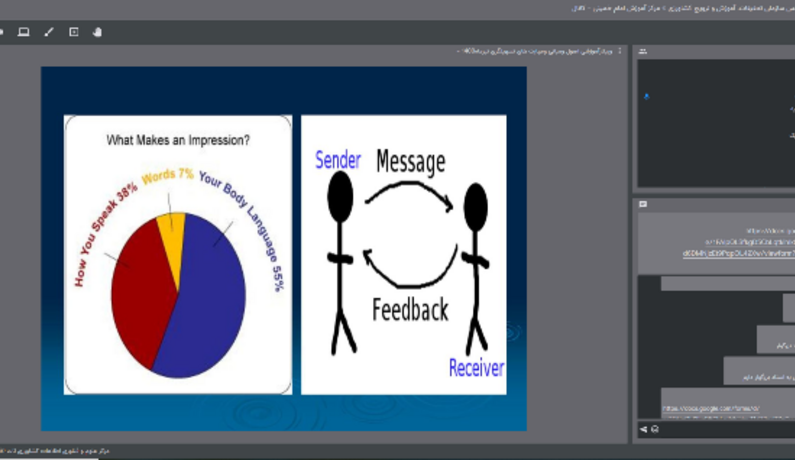Select the whiteboard draw brush tool
This screenshot has height=460, width=795.
tap(49, 32)
